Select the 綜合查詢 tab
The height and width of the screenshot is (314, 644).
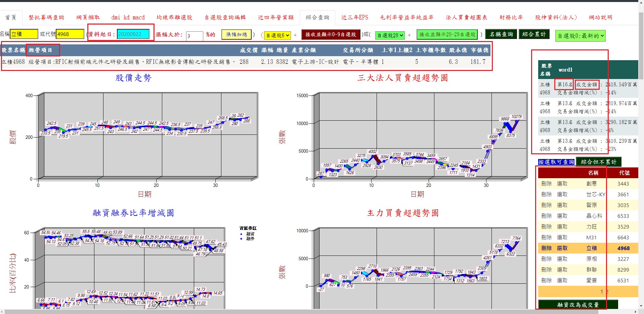click(x=317, y=17)
